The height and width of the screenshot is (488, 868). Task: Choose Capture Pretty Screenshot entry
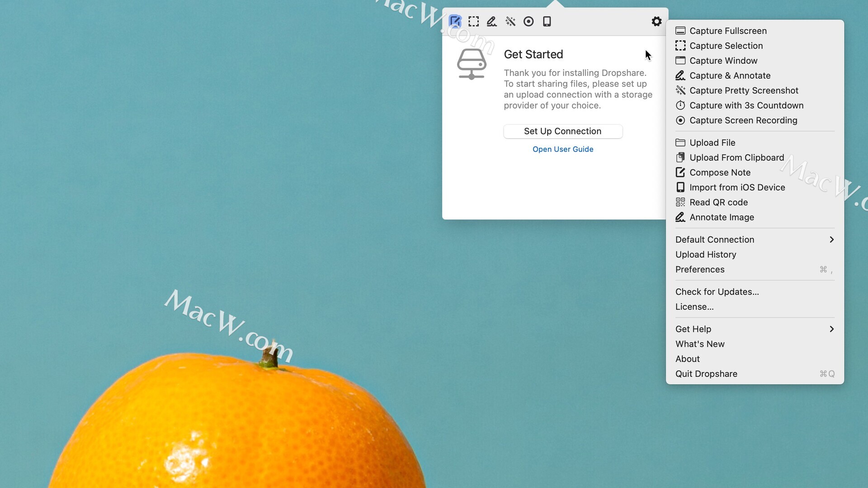(755, 90)
